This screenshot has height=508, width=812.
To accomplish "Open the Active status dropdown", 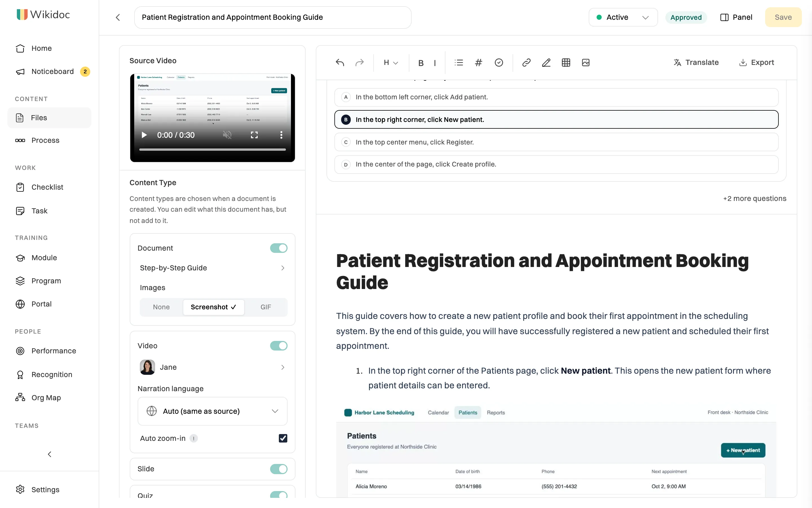I will (623, 17).
